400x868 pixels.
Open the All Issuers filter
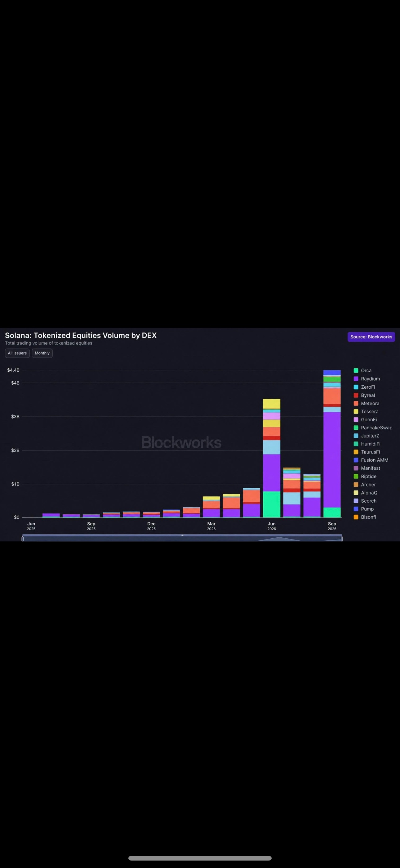(x=17, y=353)
